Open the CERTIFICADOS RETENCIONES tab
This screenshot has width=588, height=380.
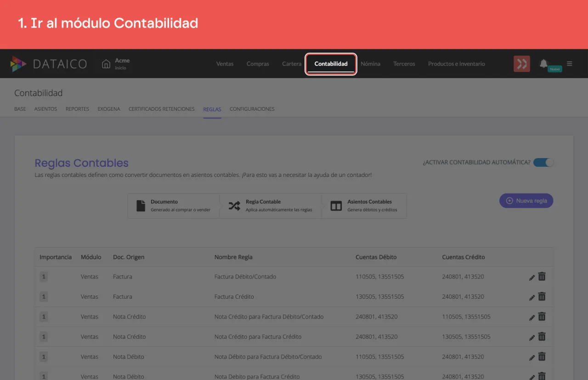[x=162, y=109]
